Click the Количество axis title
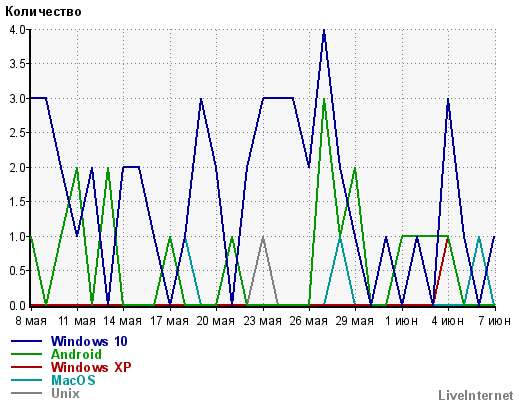Screen dimensions: 520x405 43,12
